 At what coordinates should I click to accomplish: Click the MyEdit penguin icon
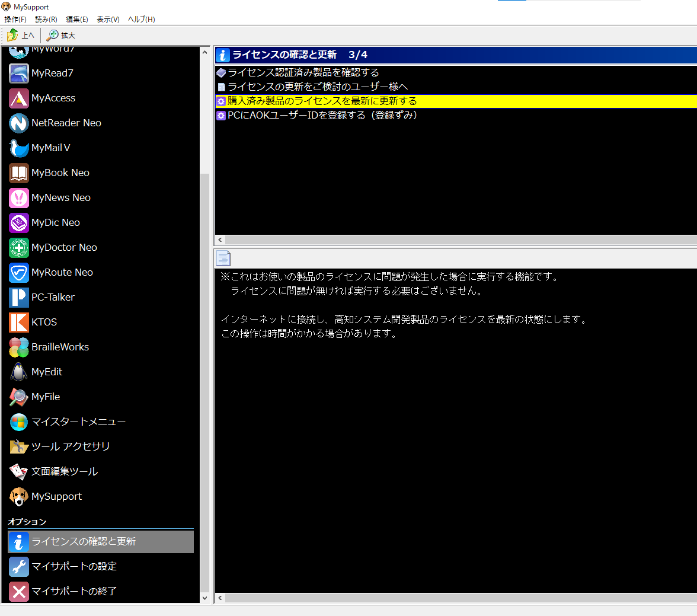[19, 372]
